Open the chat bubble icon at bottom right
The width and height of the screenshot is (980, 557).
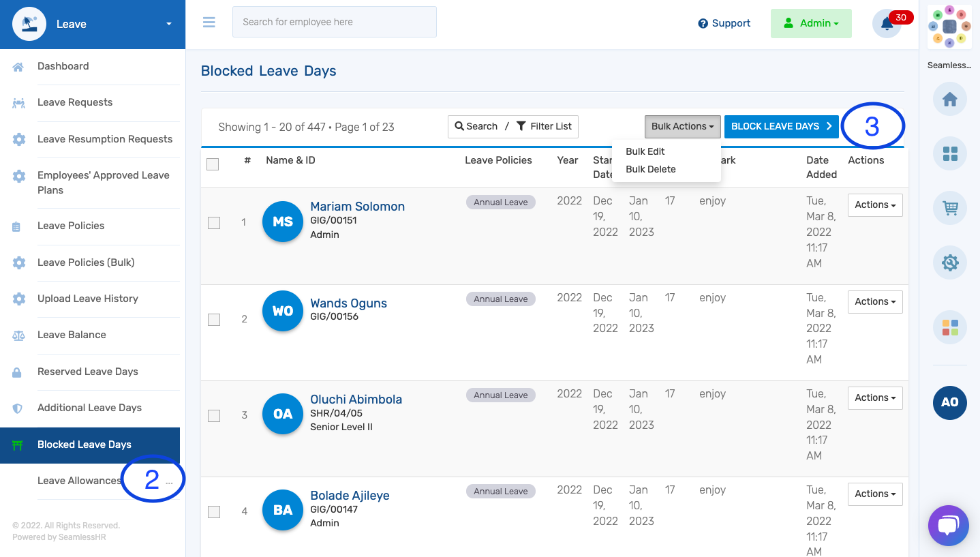[x=948, y=525]
